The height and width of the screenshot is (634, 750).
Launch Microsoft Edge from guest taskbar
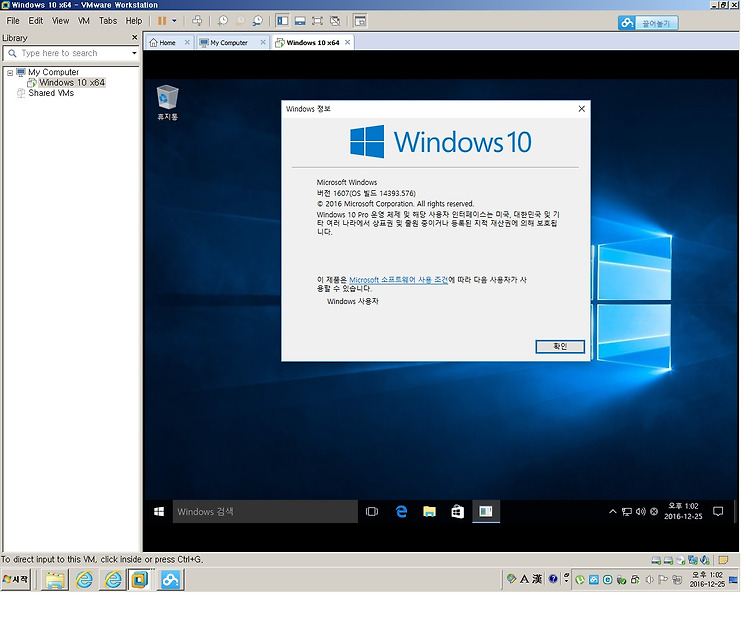(x=401, y=512)
